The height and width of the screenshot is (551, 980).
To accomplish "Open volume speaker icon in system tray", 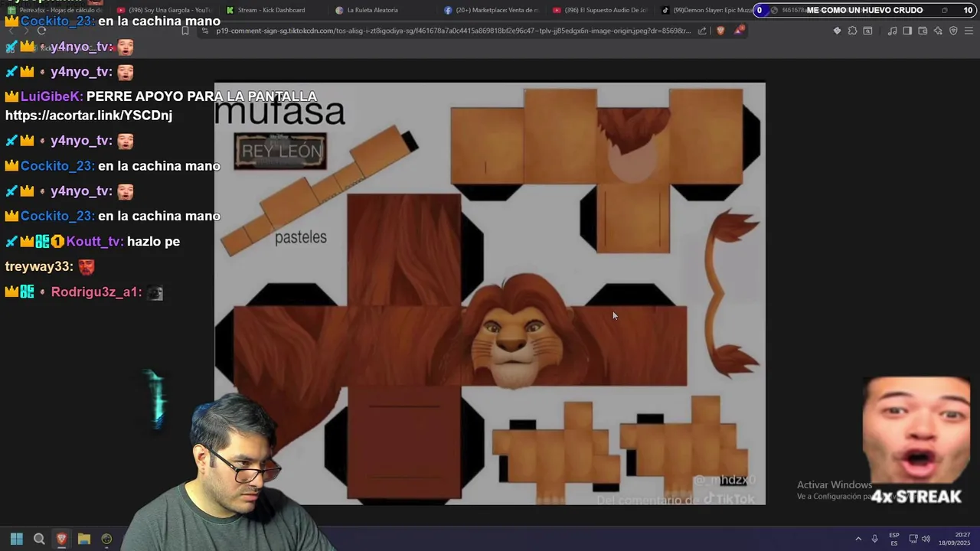I will (x=926, y=539).
